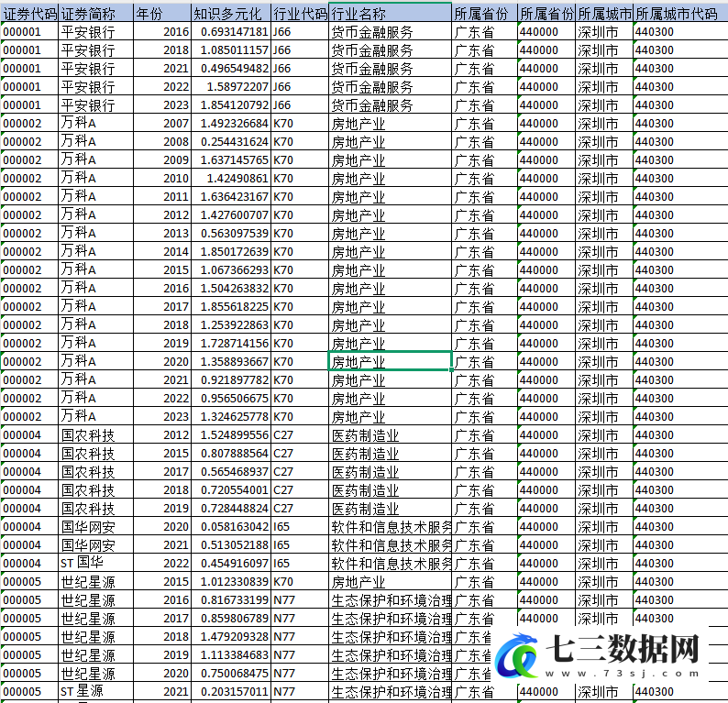Viewport: 728px width, 703px height.
Task: Click 平安银行 cell for year 2023
Action: coord(96,105)
